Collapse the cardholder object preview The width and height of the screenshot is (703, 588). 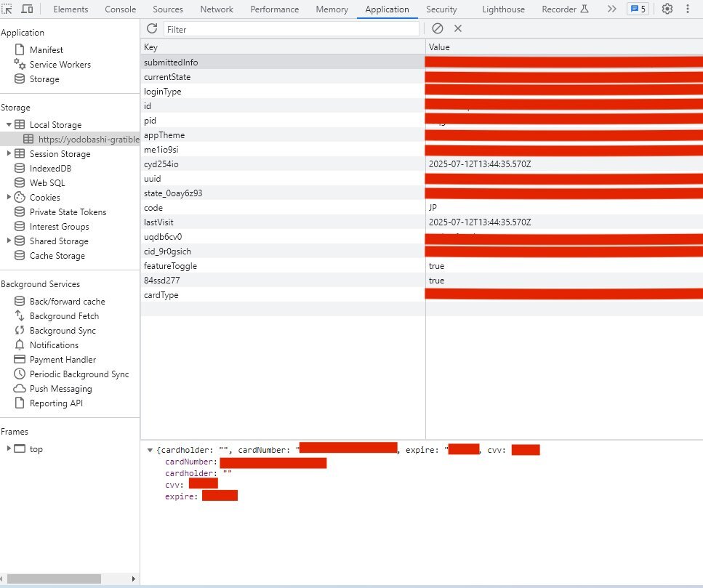[x=150, y=450]
